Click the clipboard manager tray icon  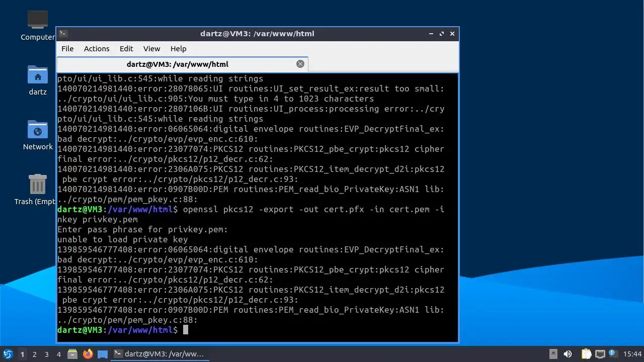(x=586, y=354)
